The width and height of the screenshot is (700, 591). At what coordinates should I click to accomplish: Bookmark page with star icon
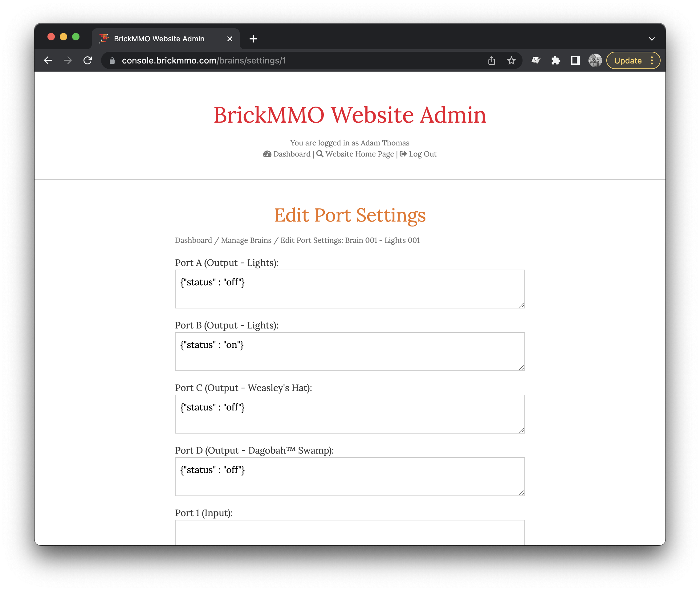coord(511,60)
